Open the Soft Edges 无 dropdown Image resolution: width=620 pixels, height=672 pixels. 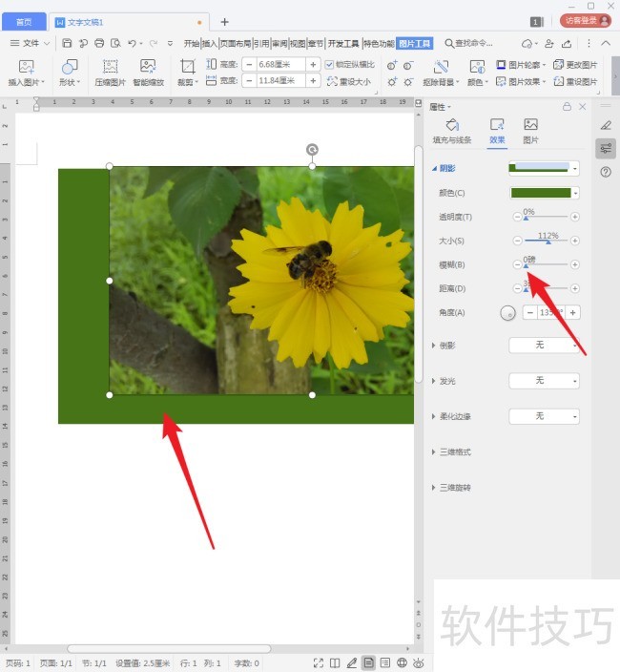[545, 416]
